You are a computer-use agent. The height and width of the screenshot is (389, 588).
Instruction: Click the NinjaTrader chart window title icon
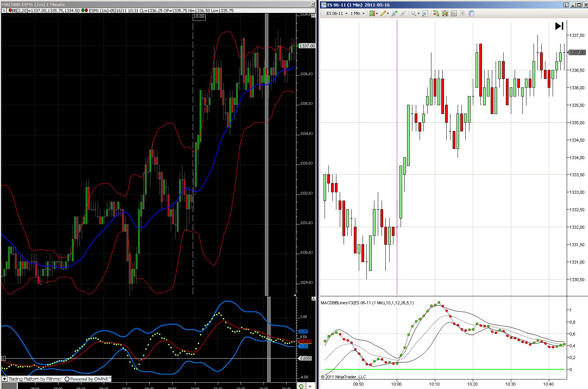pos(323,5)
